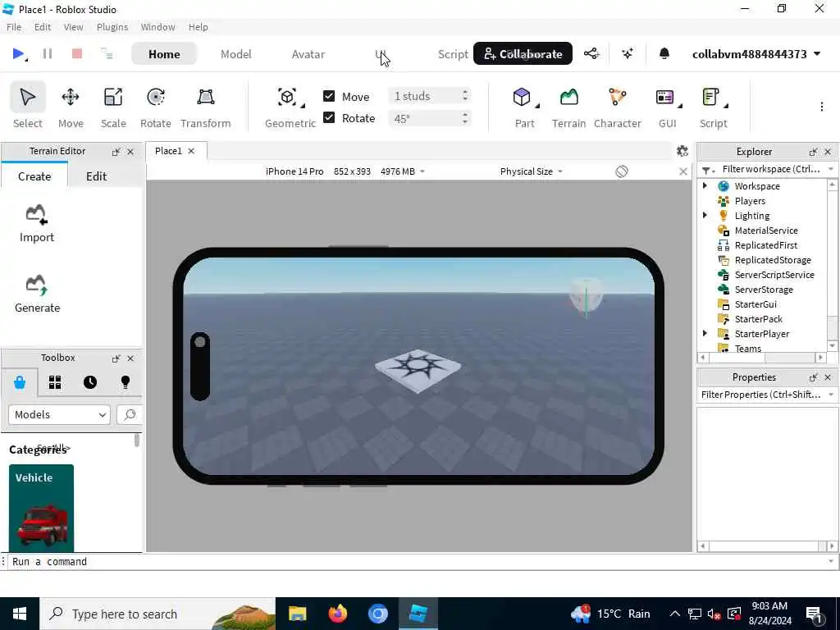Image resolution: width=840 pixels, height=630 pixels.
Task: Click Generate in the Terrain Editor
Action: tap(37, 294)
